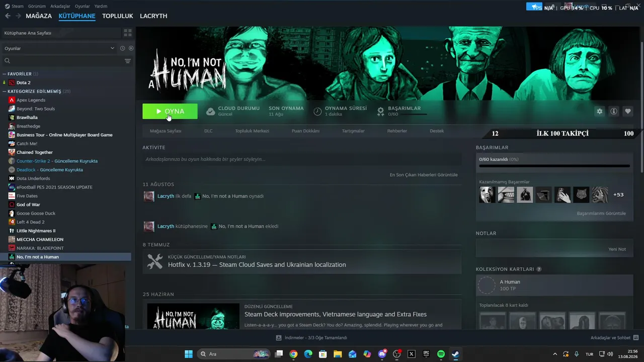644x362 pixels.
Task: Open File Explorer from the taskbar
Action: [x=338, y=354]
